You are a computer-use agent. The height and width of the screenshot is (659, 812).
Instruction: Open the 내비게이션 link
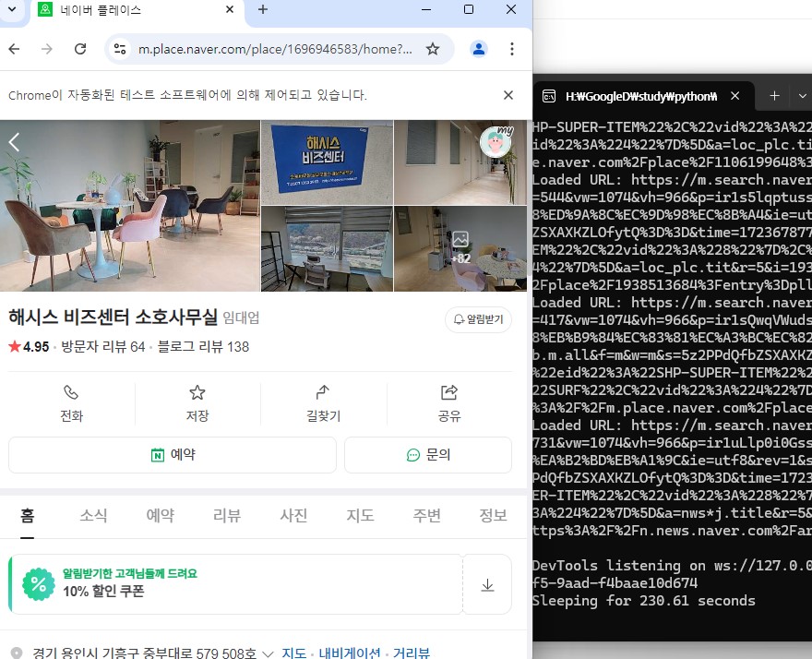350,653
